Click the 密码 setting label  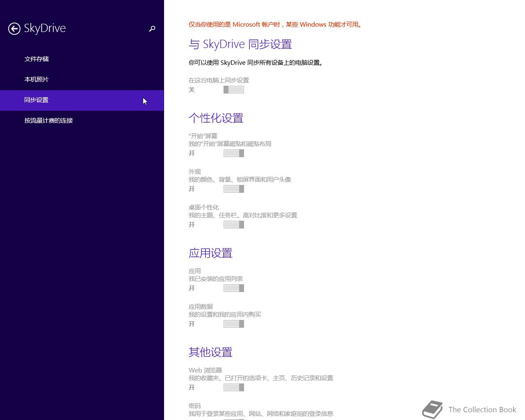pyautogui.click(x=195, y=406)
